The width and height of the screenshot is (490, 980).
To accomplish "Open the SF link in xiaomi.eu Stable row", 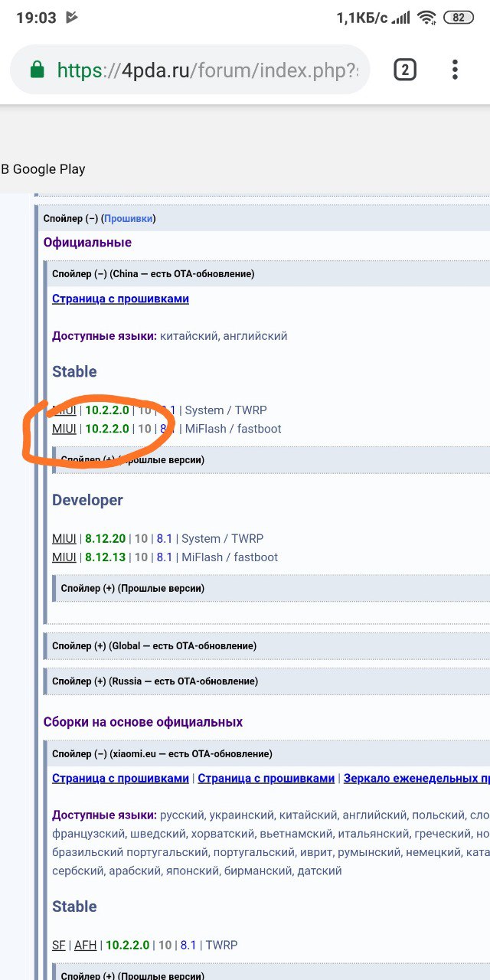I will point(59,946).
